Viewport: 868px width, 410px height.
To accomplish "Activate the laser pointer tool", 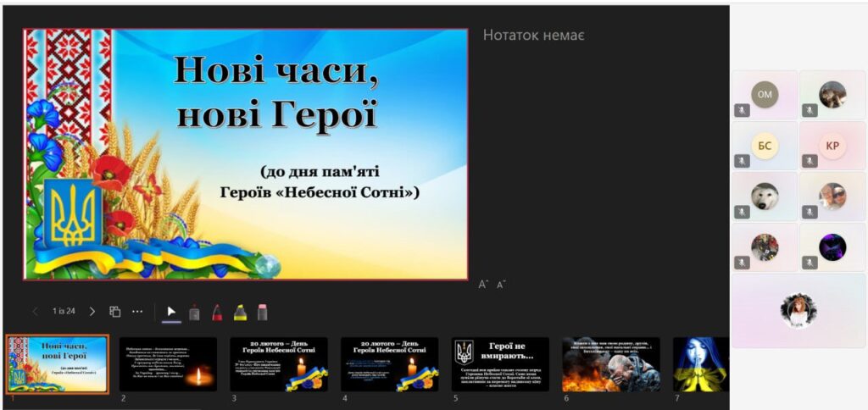I will point(194,313).
